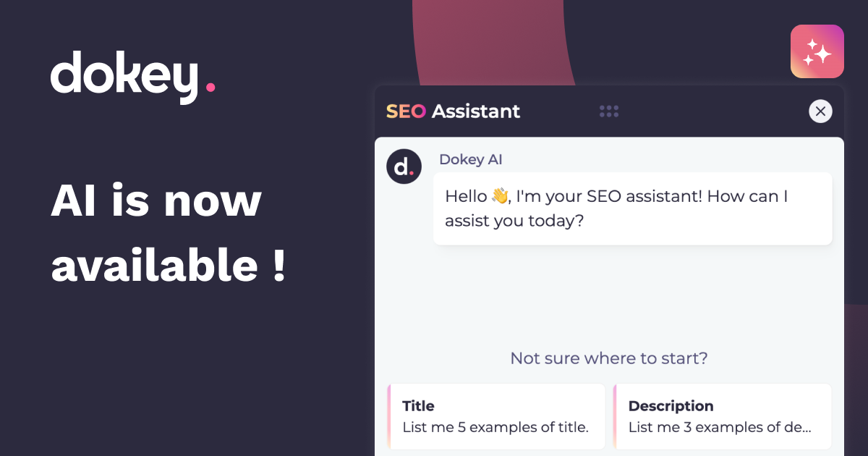
Task: Close the SEO Assistant window
Action: [820, 111]
